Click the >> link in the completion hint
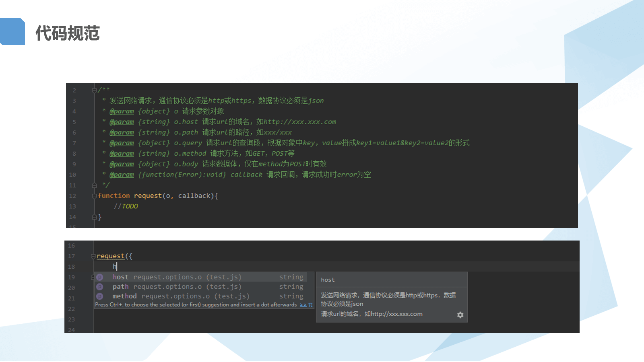The width and height of the screenshot is (644, 362). tap(303, 305)
